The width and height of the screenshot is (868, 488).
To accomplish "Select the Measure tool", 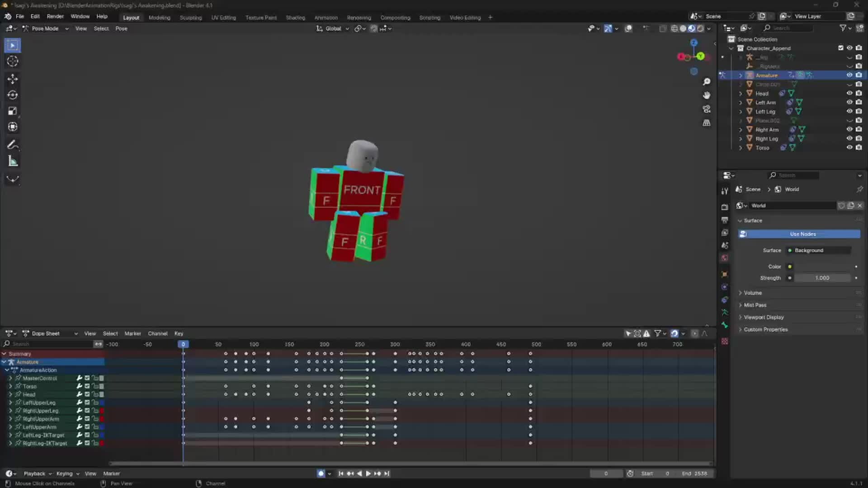I will [12, 161].
